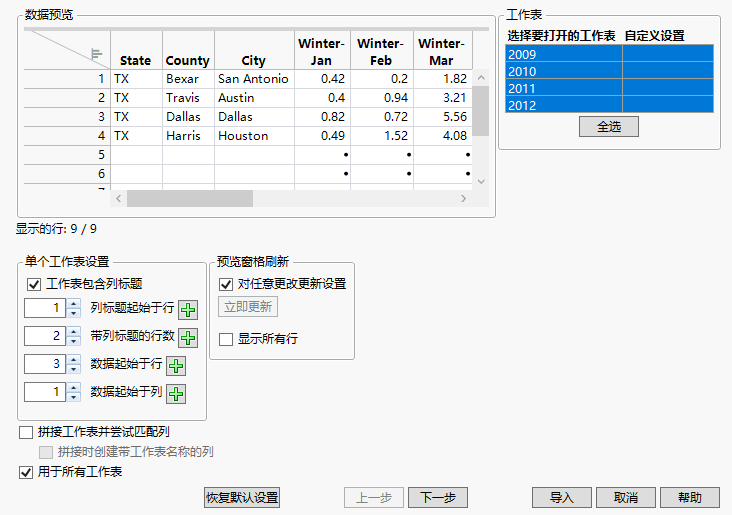
Task: Decrease 数据起始于列 value with down arrow
Action: (x=74, y=397)
